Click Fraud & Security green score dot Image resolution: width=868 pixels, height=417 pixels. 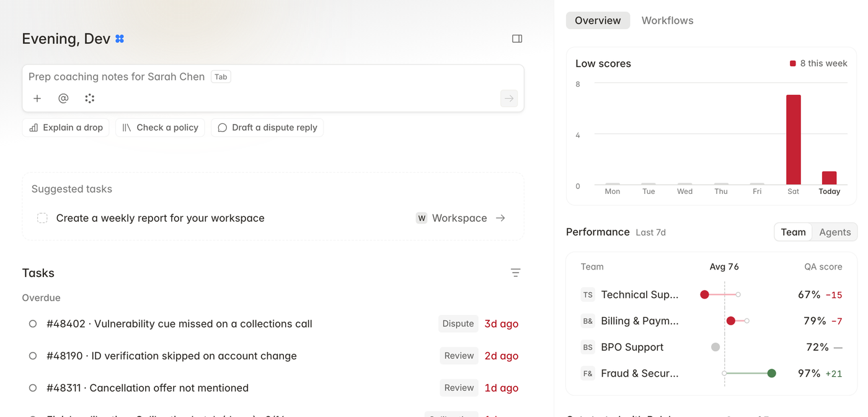[771, 373]
